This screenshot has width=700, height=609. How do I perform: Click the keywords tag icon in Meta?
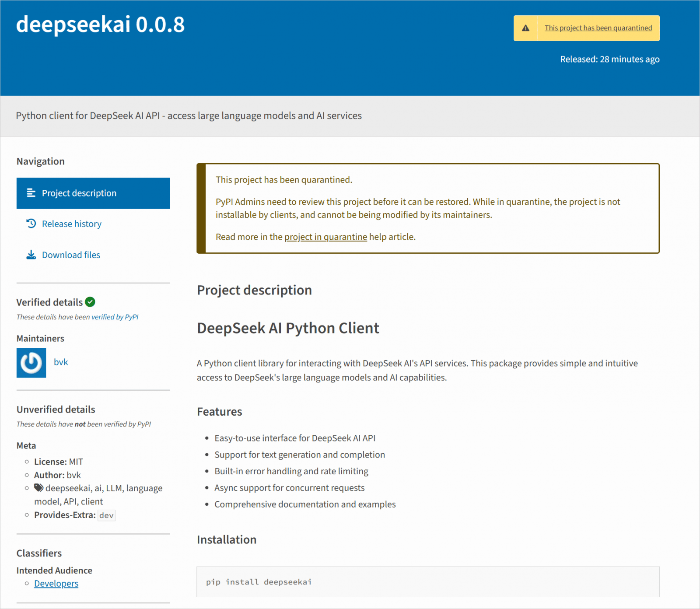coord(38,487)
